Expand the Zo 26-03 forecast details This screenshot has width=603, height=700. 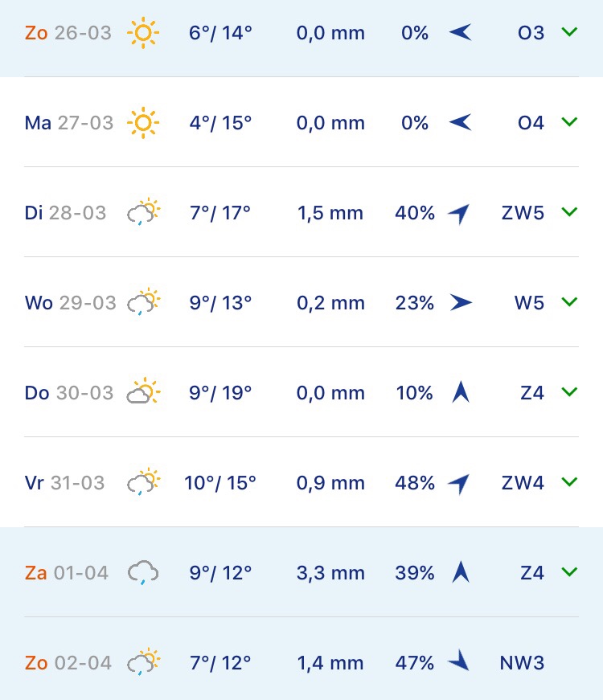point(569,32)
